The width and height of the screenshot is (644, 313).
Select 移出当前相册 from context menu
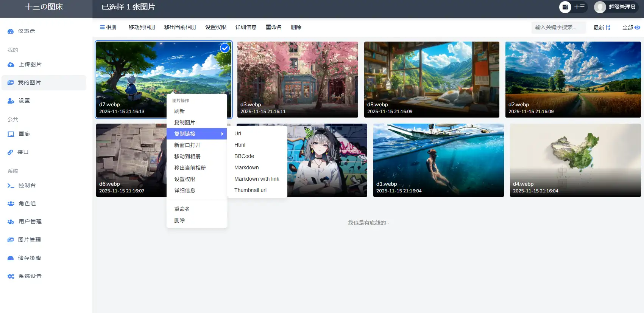pos(197,168)
